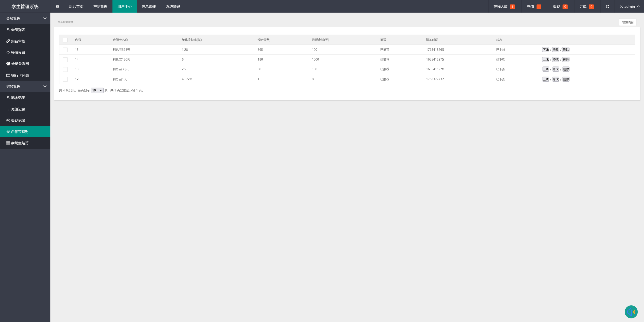The width and height of the screenshot is (644, 322).
Task: Expand the admin user menu
Action: pos(630,7)
